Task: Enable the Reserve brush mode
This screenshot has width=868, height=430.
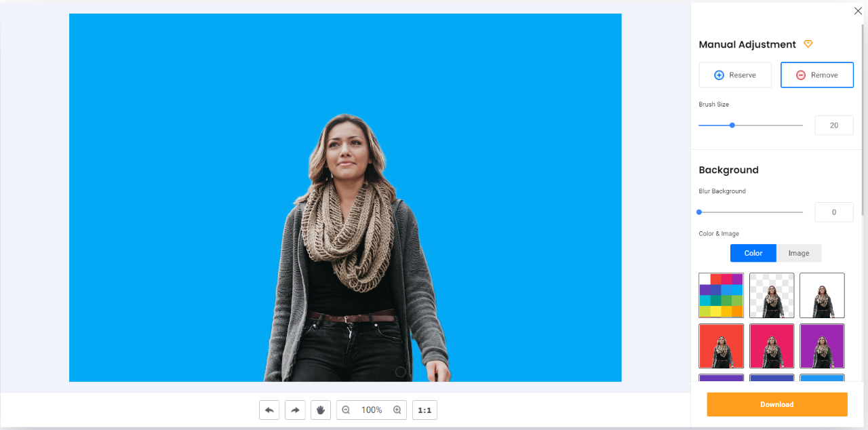Action: 735,75
